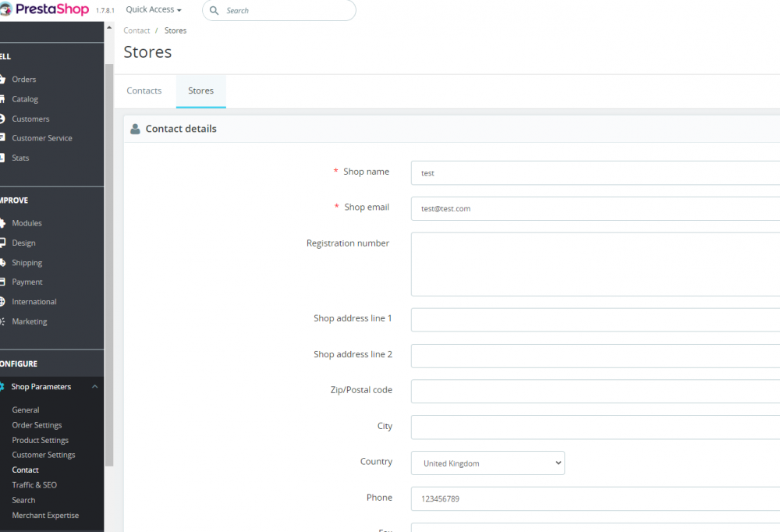Go to Merchant Expertise page
780x532 pixels.
pyautogui.click(x=45, y=516)
